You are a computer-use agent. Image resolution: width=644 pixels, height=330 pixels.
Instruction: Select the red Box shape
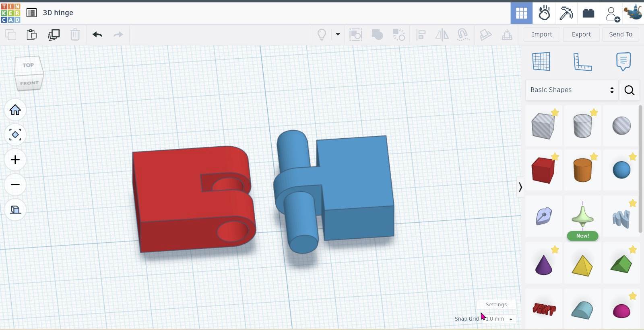click(x=543, y=170)
